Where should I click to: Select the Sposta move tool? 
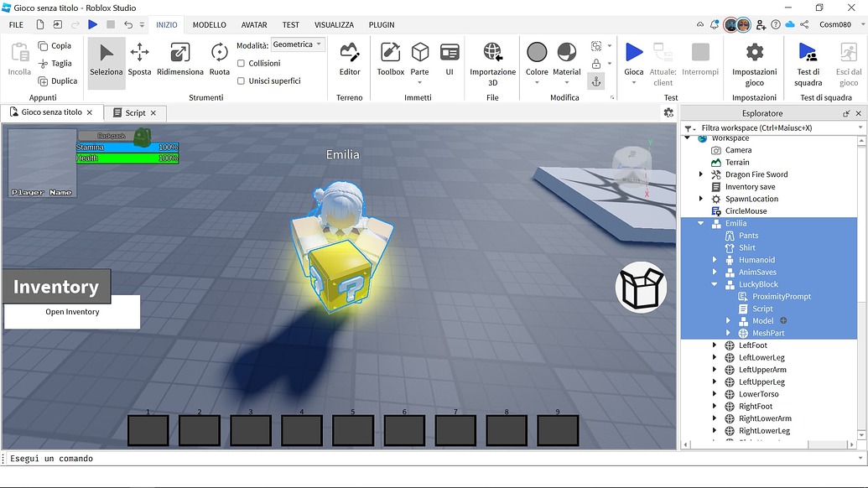pyautogui.click(x=139, y=59)
